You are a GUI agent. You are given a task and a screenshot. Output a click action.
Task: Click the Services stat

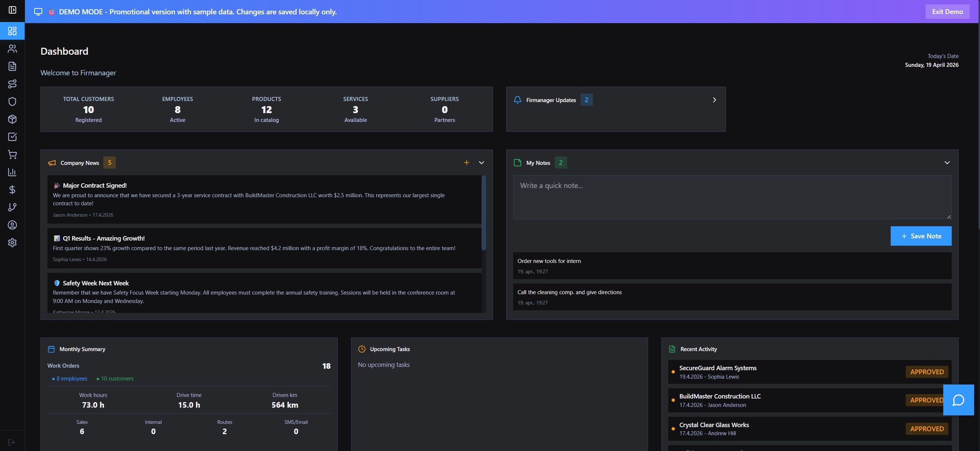point(355,109)
